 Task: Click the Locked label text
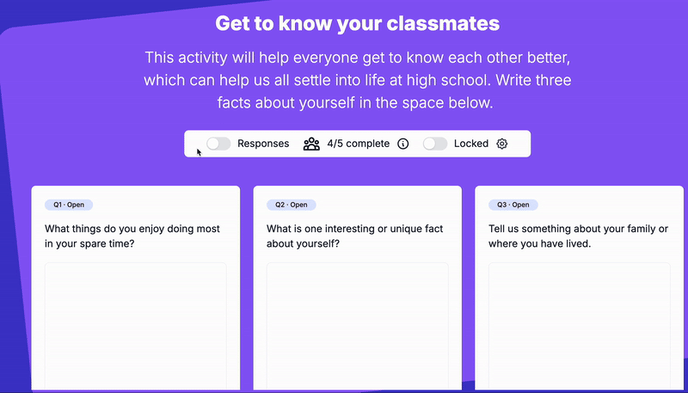(471, 143)
